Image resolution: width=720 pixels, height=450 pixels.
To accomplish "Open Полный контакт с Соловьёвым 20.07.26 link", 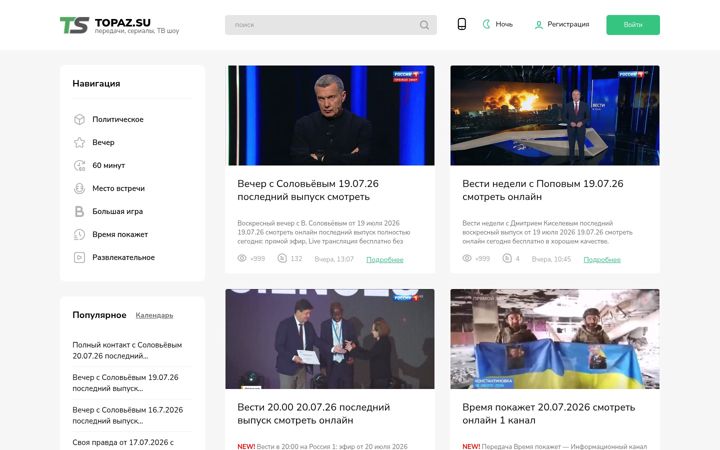I will [127, 350].
